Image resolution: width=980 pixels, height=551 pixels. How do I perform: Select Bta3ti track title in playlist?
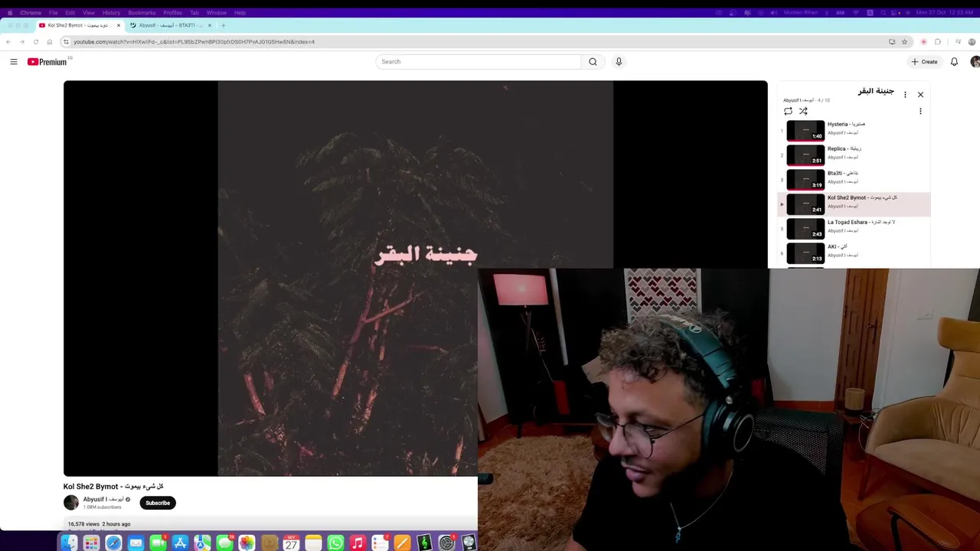[842, 173]
